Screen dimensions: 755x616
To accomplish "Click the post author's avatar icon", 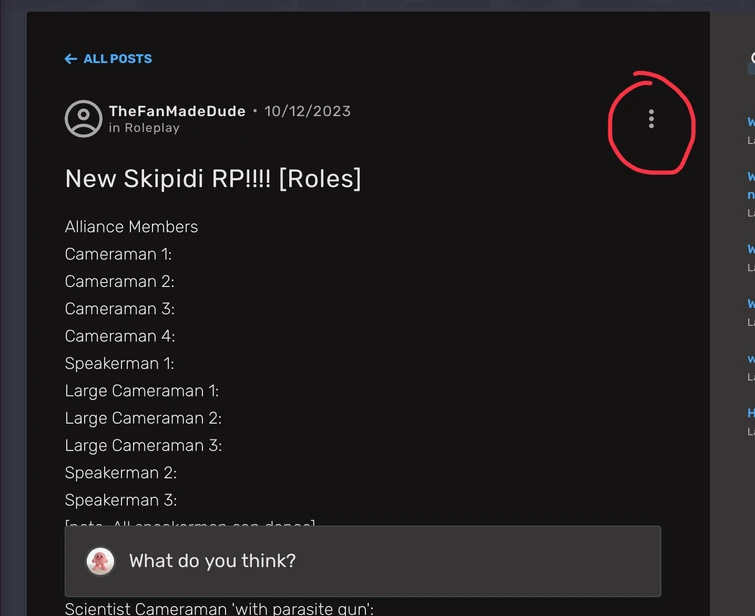I will pyautogui.click(x=83, y=119).
